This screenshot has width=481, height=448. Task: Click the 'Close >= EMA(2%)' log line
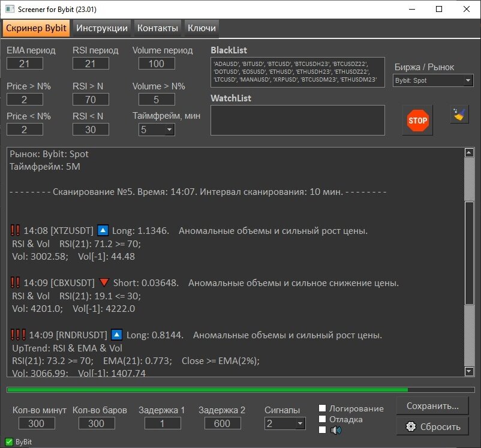[x=221, y=361]
